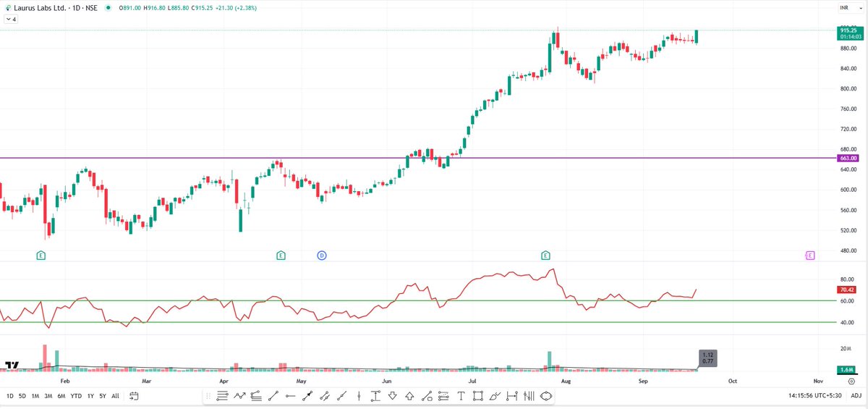Select the zigzag path drawing tool
The width and height of the screenshot is (868, 409).
click(239, 396)
